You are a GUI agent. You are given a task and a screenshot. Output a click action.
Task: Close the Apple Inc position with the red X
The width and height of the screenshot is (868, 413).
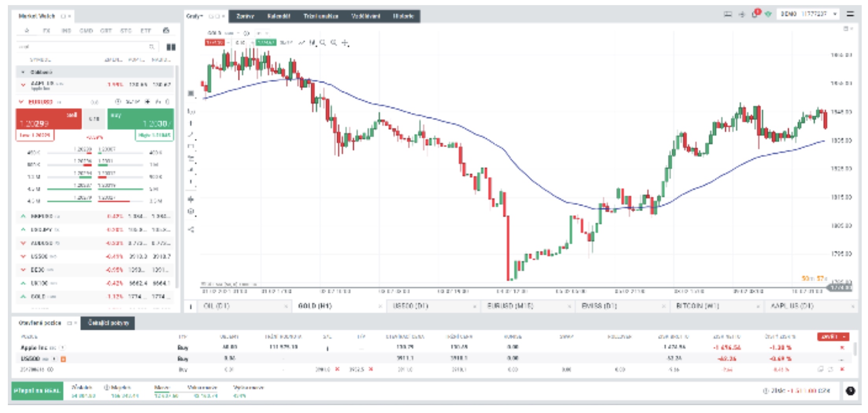click(x=842, y=348)
